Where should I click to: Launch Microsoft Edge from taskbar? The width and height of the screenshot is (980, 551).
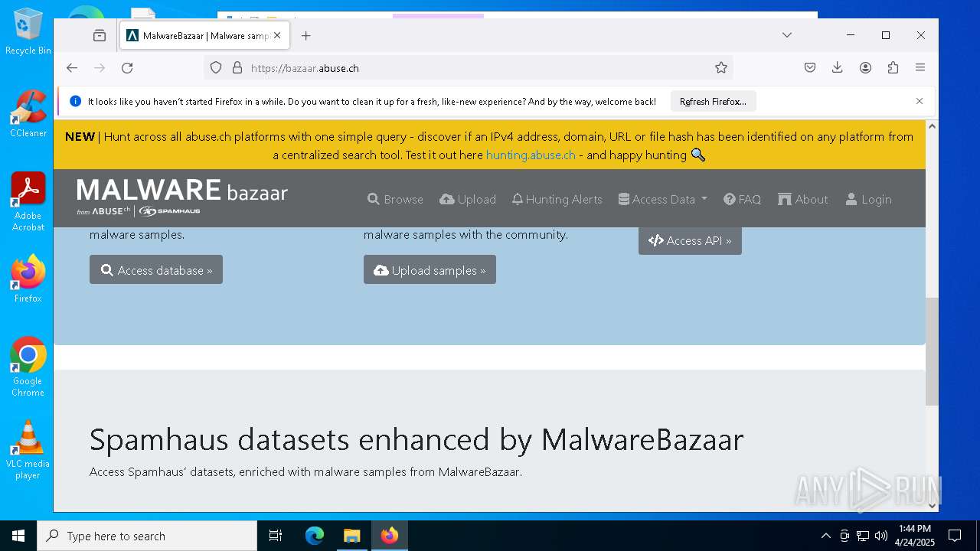pyautogui.click(x=315, y=536)
